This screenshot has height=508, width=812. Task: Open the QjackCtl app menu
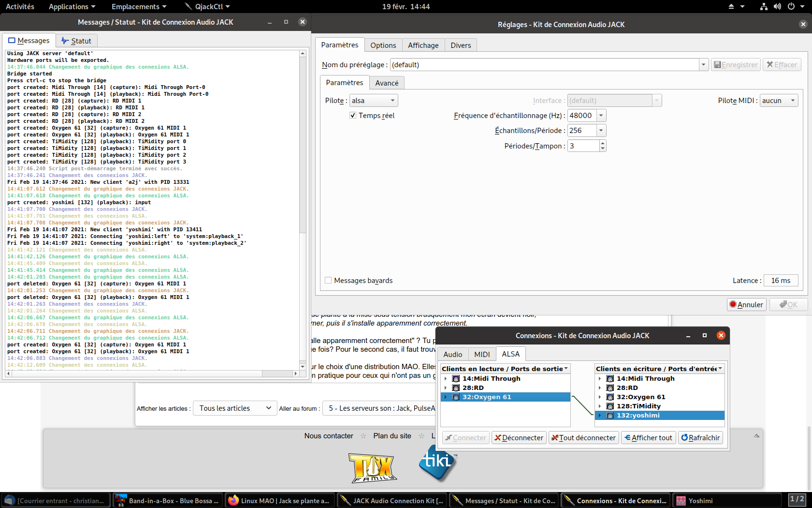207,6
